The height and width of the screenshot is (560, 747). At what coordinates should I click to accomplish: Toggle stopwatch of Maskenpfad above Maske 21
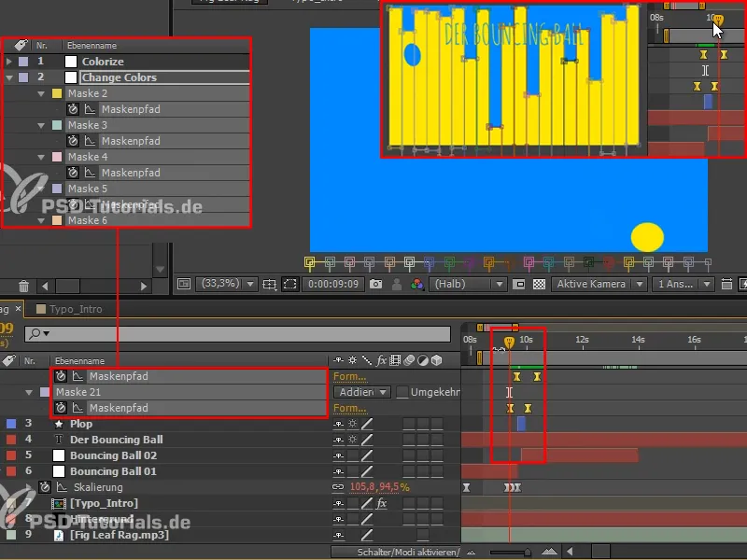point(61,376)
